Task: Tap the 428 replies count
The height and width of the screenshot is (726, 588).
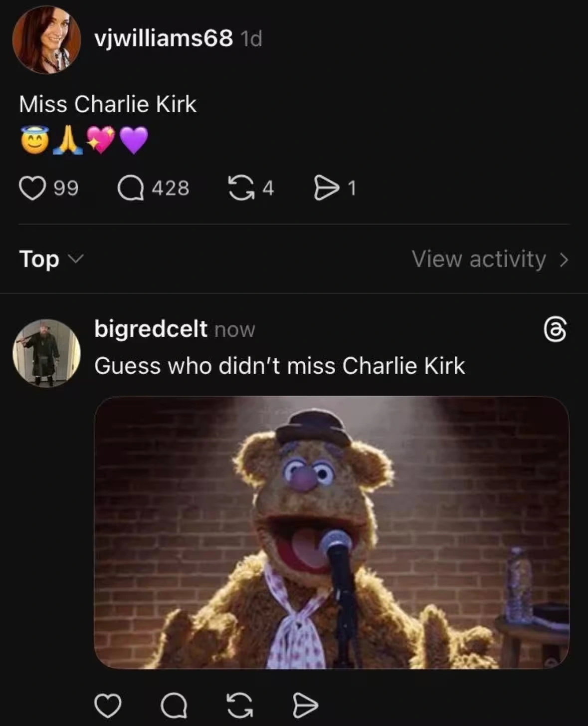Action: (x=171, y=189)
